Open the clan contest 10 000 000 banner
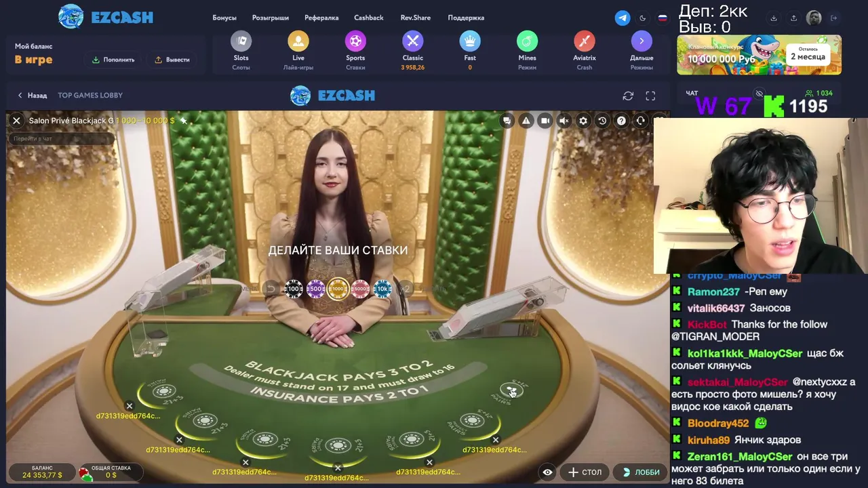Screen dimensions: 868x488 pos(759,55)
